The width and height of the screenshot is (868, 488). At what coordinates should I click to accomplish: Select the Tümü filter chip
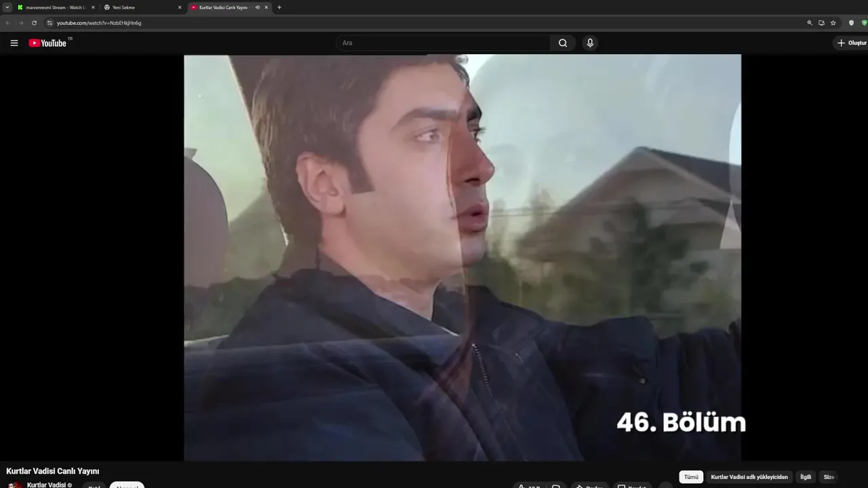[x=691, y=477]
